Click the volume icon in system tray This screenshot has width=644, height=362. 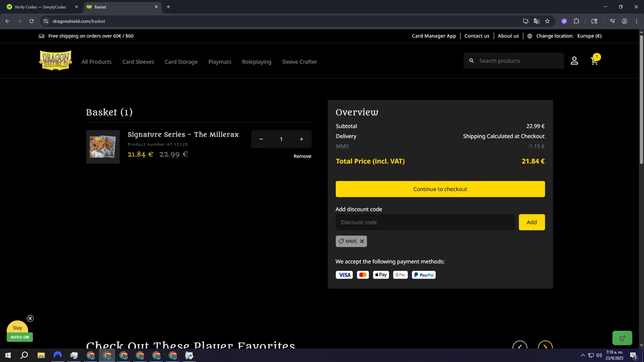[x=599, y=355]
